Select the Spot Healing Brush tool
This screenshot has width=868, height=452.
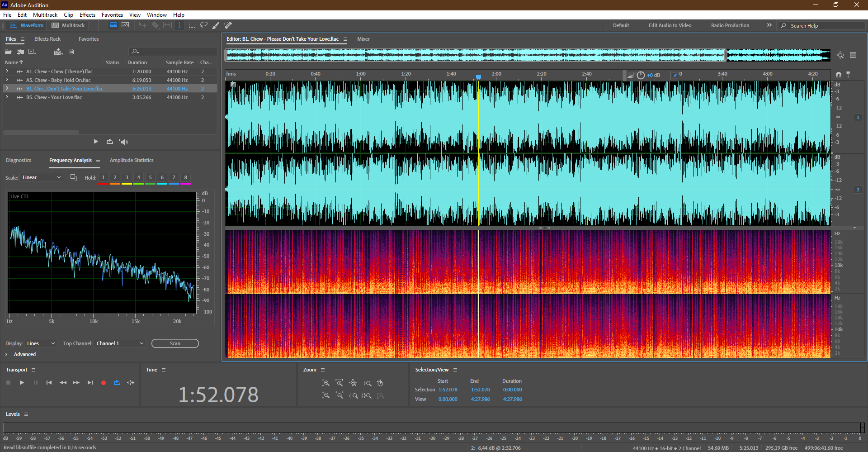228,25
